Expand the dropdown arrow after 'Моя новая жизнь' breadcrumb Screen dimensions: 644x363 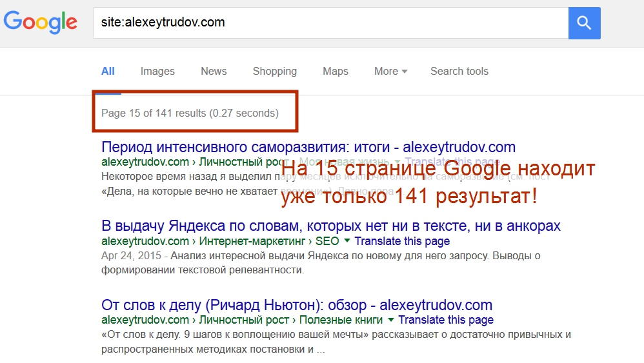click(397, 162)
